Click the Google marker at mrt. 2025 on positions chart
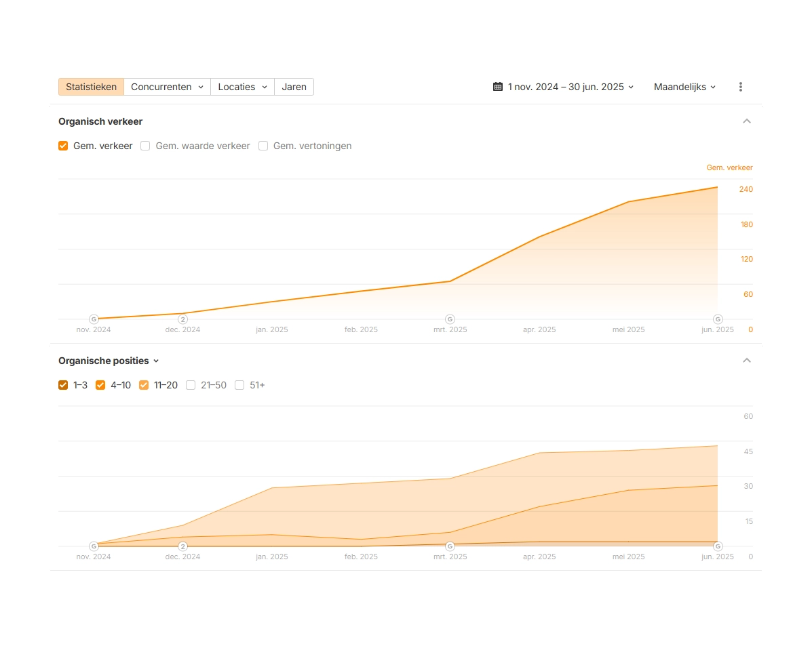Screen dimensions: 812x646 point(449,546)
